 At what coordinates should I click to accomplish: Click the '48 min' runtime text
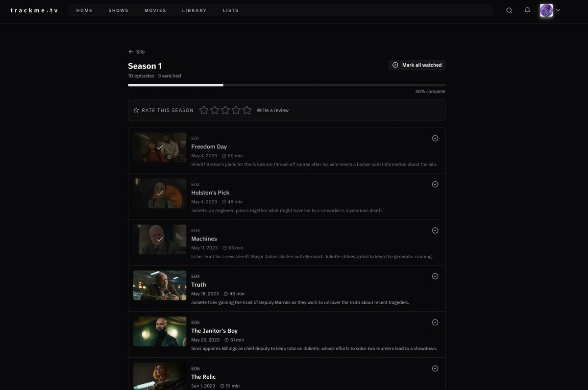pyautogui.click(x=235, y=202)
